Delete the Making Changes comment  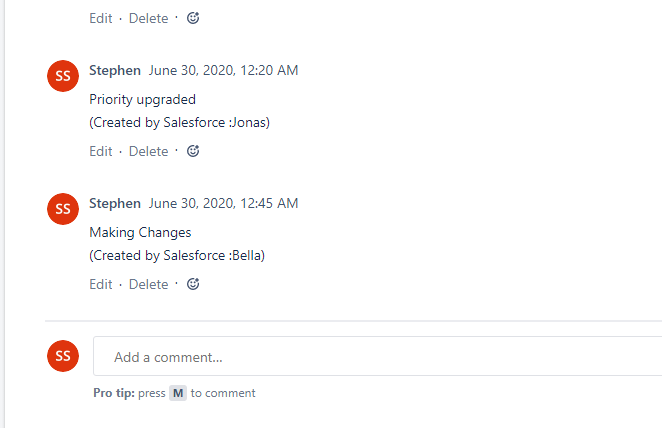click(148, 284)
